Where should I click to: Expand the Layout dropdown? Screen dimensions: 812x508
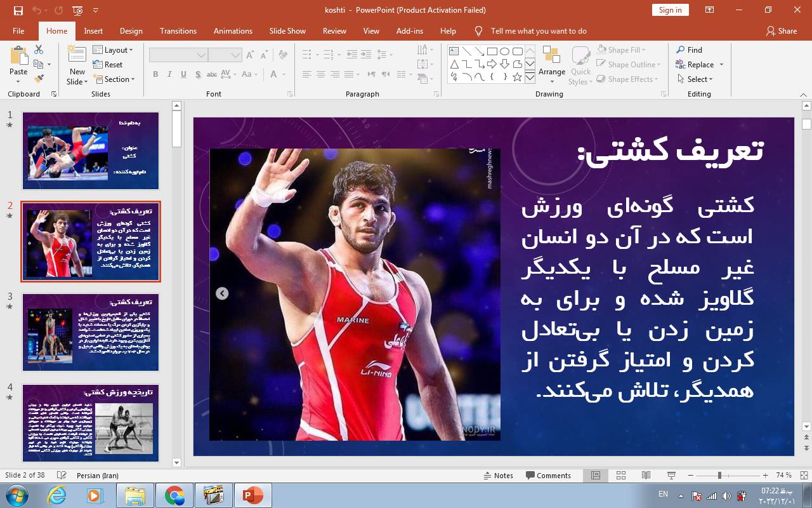click(113, 50)
